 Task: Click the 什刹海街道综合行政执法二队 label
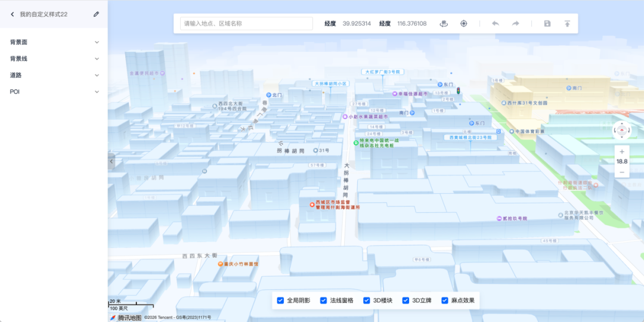pyautogui.click(x=575, y=185)
